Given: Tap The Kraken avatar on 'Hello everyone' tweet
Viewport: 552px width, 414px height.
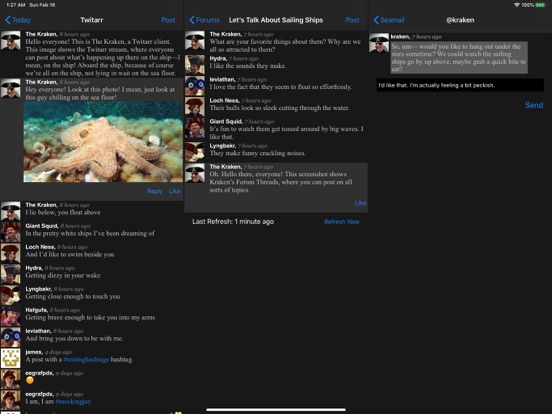Looking at the screenshot, I should (10, 41).
